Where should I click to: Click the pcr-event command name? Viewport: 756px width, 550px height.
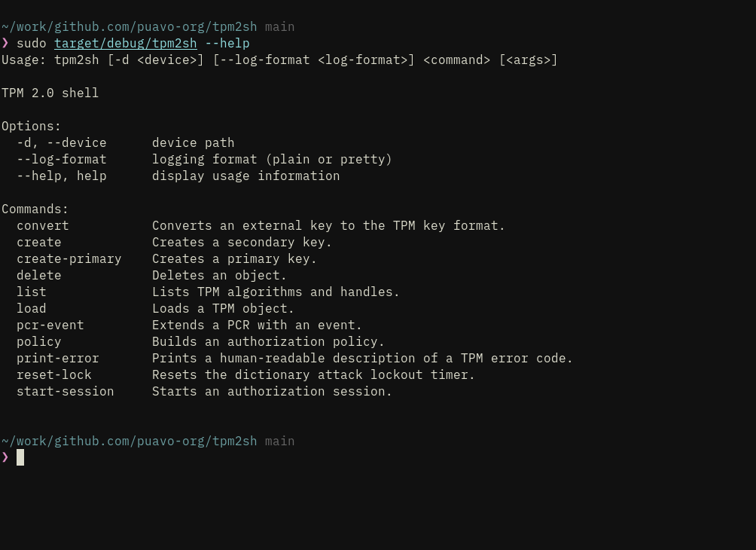click(x=50, y=325)
